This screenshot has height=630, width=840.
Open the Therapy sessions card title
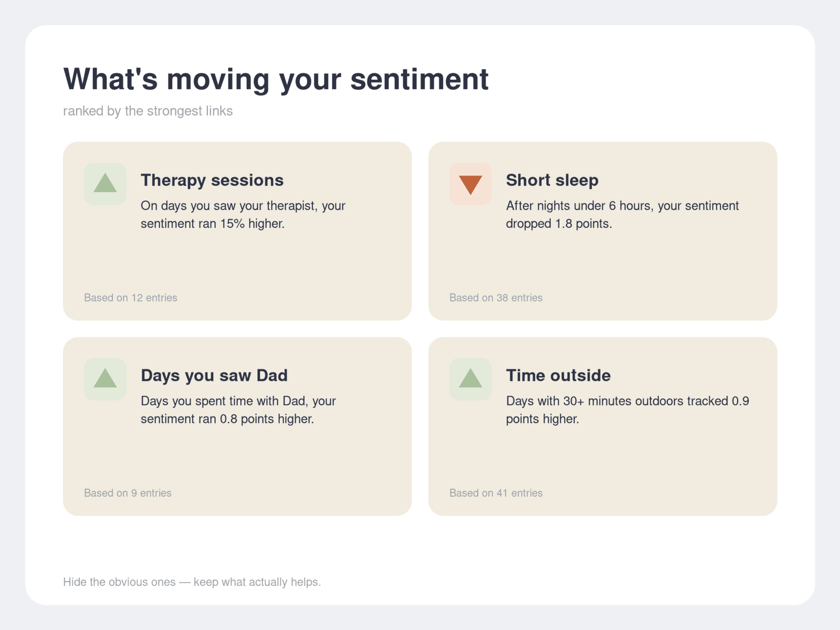(212, 180)
